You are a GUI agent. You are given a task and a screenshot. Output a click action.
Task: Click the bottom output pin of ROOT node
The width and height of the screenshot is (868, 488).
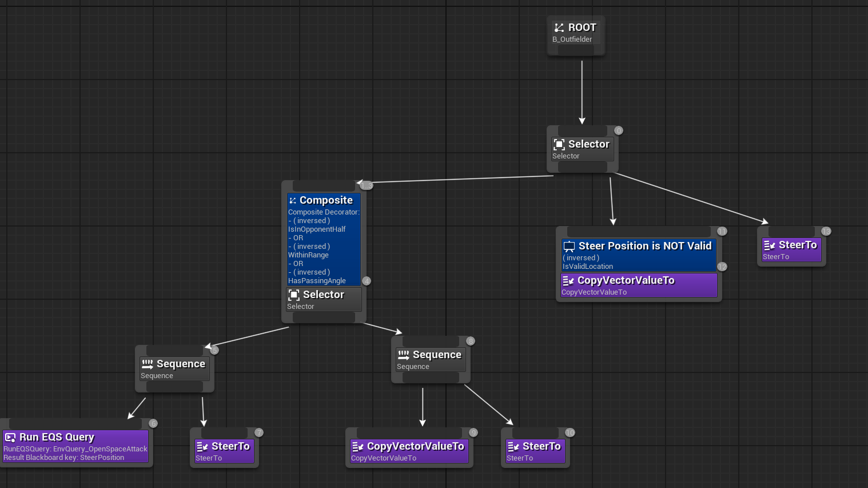pos(576,50)
